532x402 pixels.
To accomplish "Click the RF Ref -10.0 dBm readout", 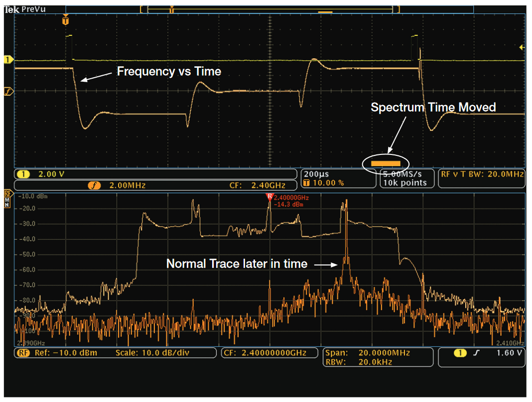I will point(60,352).
